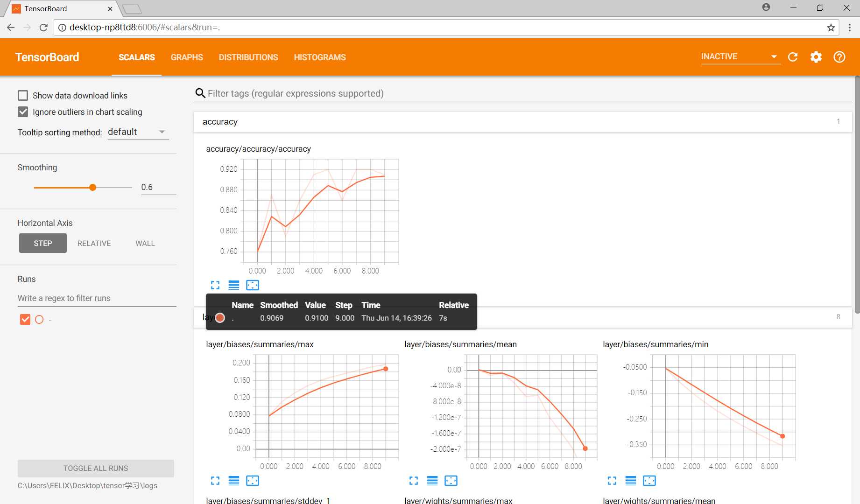
Task: Set horizontal axis to RELATIVE
Action: [x=94, y=243]
